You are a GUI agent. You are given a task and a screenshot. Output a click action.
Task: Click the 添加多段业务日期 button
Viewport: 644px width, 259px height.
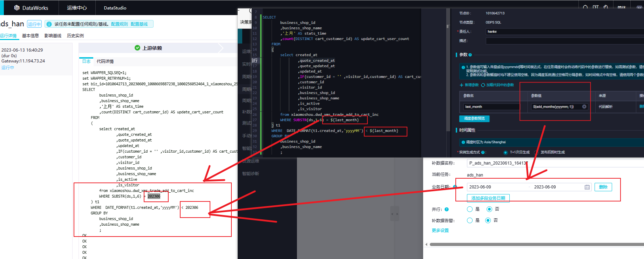click(488, 198)
